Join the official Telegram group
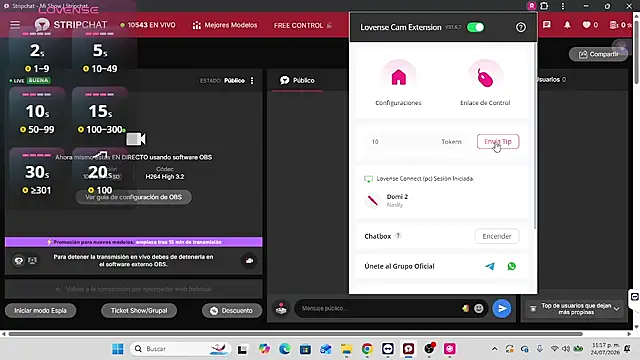The width and height of the screenshot is (640, 360). (x=489, y=267)
